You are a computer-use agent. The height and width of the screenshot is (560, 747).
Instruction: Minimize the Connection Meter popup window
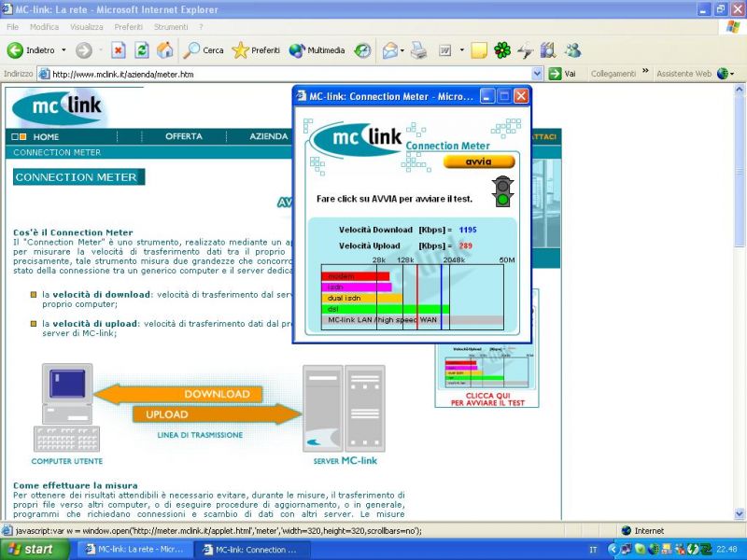pos(486,97)
